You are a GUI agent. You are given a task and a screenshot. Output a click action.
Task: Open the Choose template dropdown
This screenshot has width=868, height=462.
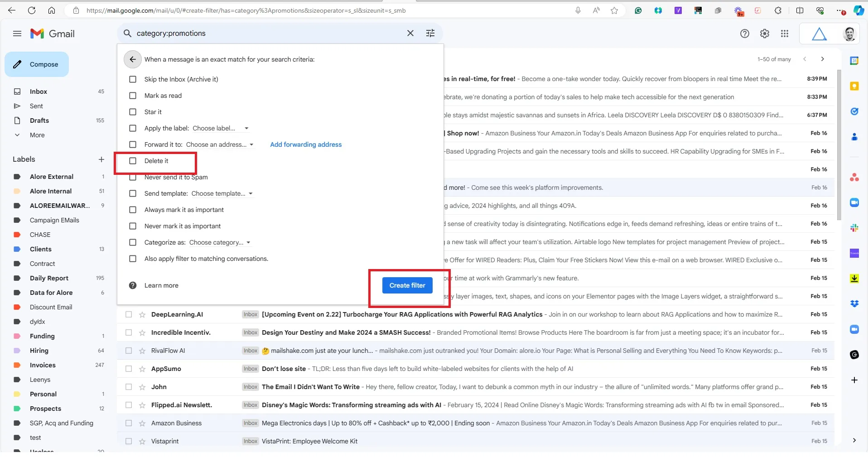tap(222, 193)
